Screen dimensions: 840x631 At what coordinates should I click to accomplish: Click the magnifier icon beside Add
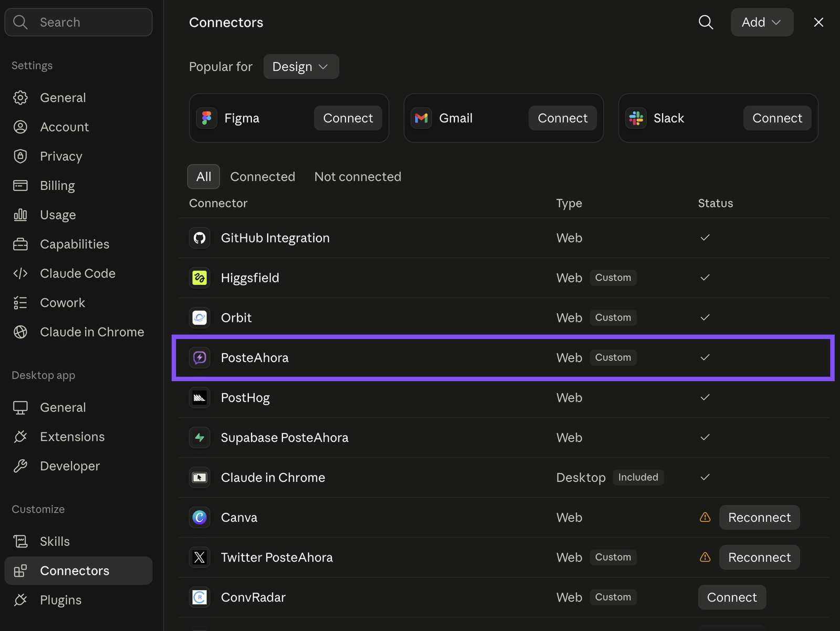tap(706, 22)
